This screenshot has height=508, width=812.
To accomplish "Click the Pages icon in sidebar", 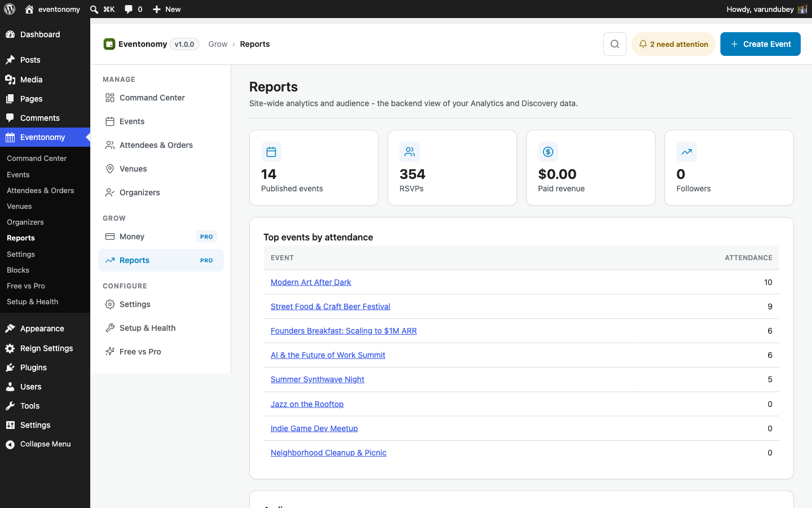I will click(x=10, y=99).
